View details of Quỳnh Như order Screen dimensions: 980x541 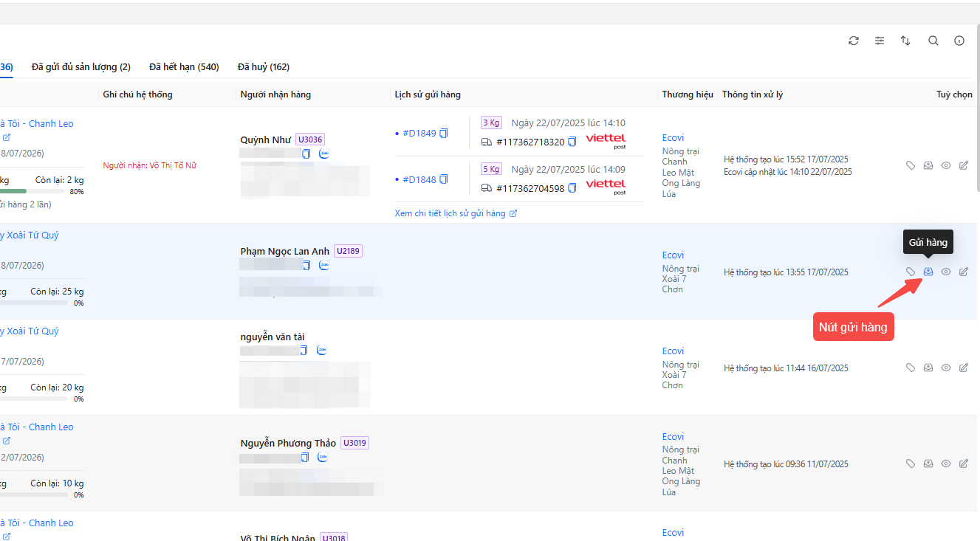pyautogui.click(x=946, y=165)
